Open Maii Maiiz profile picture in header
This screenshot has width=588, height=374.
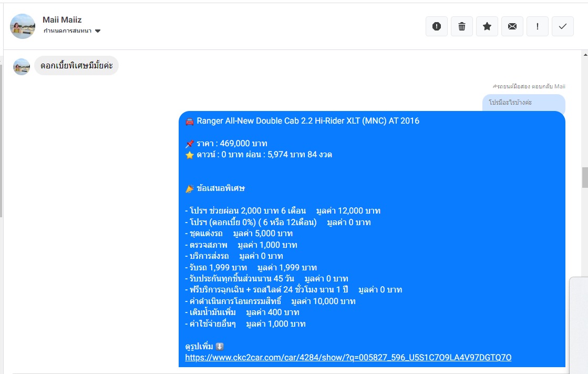(x=23, y=26)
